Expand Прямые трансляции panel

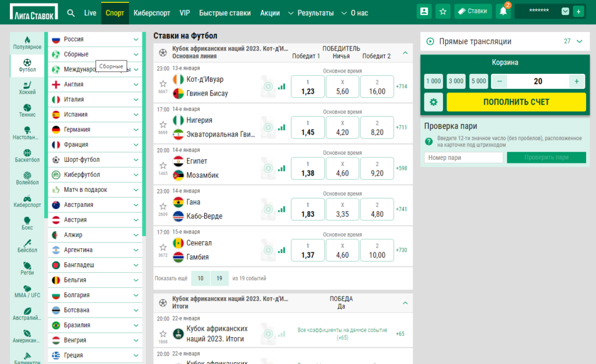(579, 41)
